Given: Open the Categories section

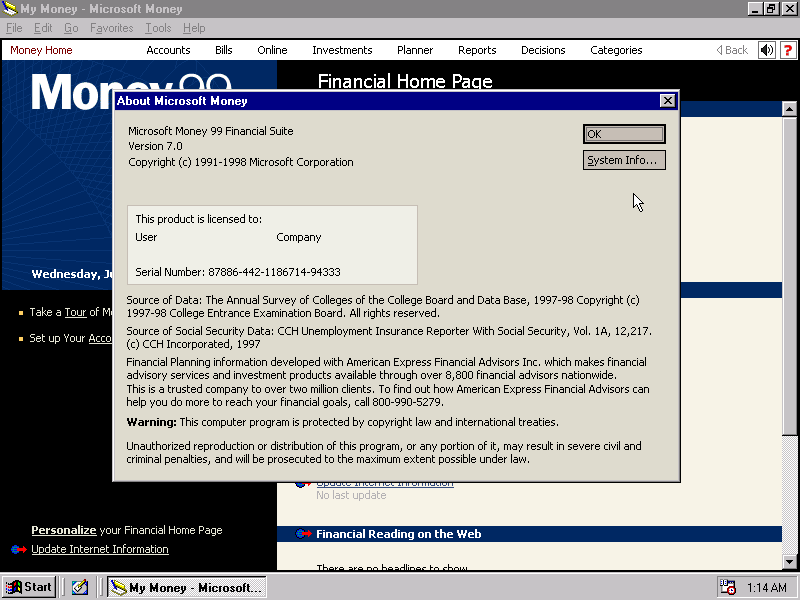Looking at the screenshot, I should tap(616, 50).
